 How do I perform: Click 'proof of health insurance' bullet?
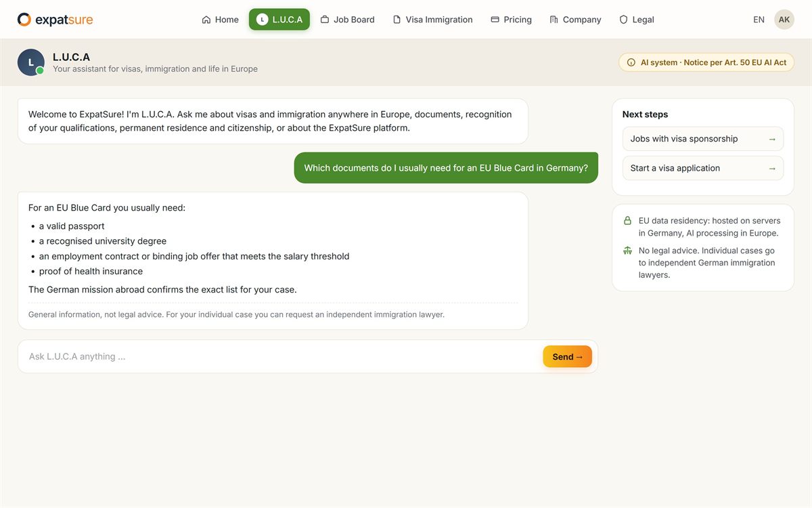(91, 271)
